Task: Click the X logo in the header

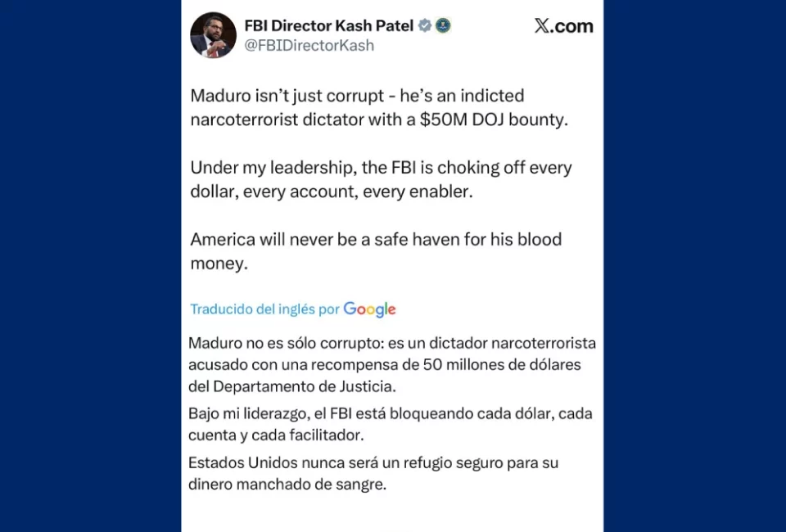Action: [x=542, y=26]
